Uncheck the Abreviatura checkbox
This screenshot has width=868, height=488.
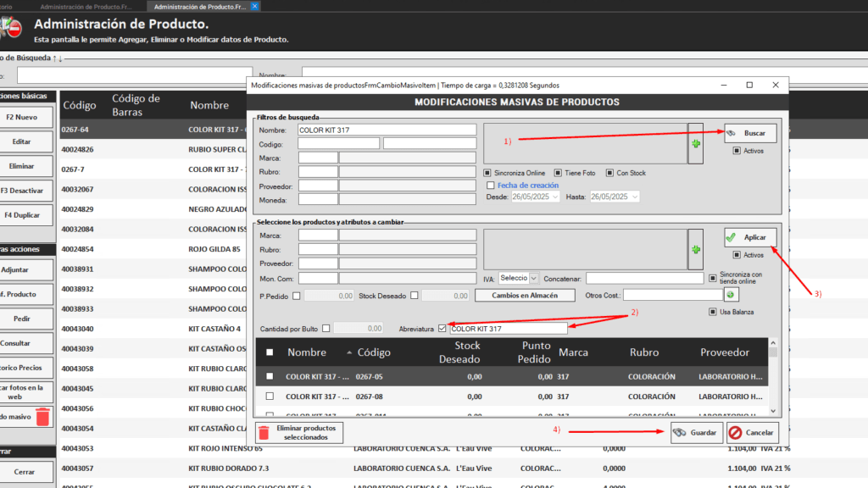442,329
